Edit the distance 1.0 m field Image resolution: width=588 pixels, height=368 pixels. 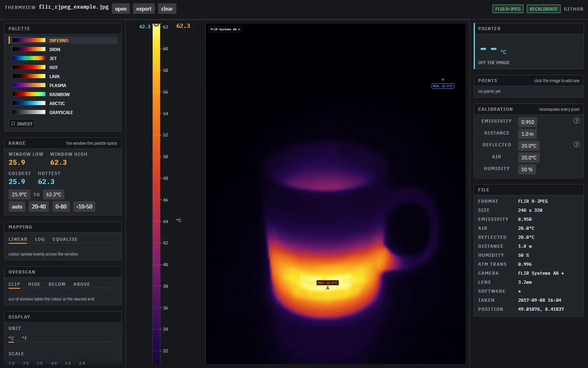tap(527, 134)
